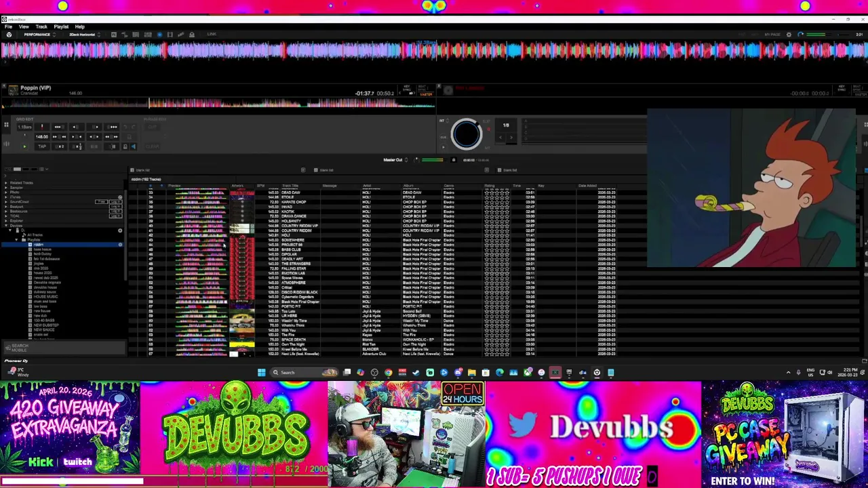Open Discord from taskbar
Viewport: 868px width, 488px height.
[x=458, y=372]
